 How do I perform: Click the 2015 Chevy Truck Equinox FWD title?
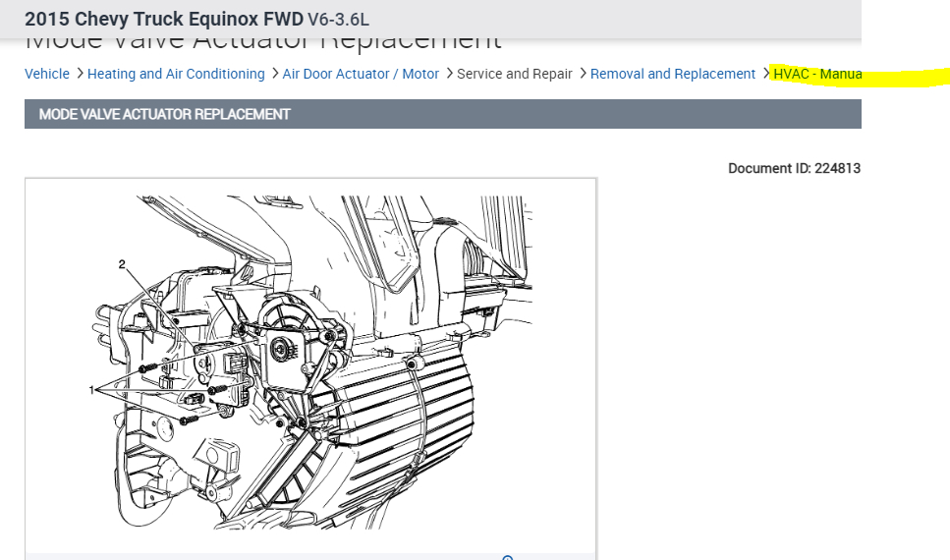click(164, 19)
